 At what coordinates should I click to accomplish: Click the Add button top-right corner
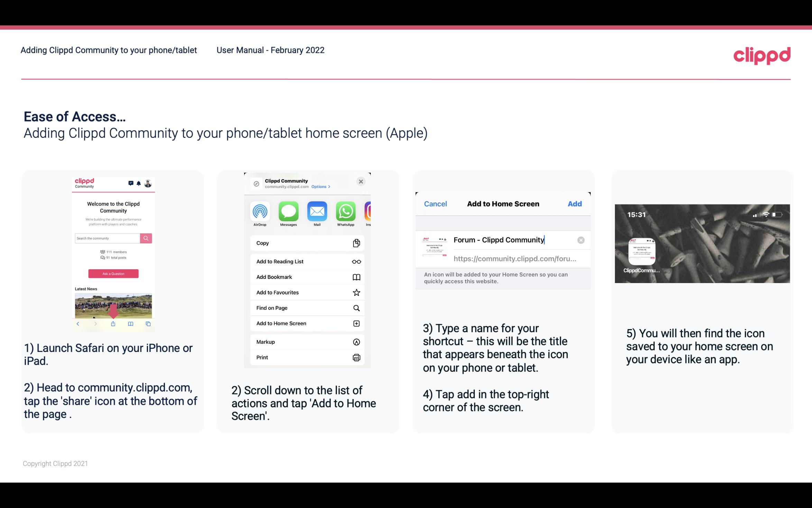click(x=575, y=203)
